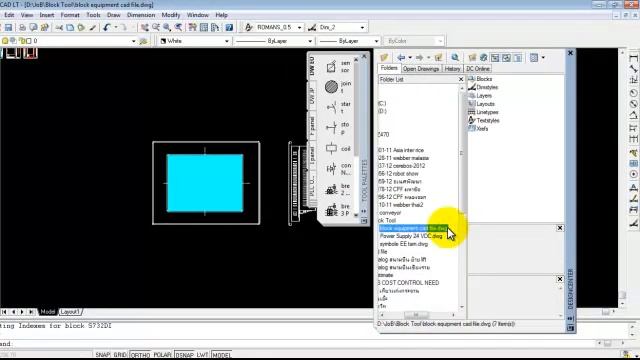640x360 pixels.
Task: Open the Dimstyles item in DesignCenter
Action: (483, 87)
